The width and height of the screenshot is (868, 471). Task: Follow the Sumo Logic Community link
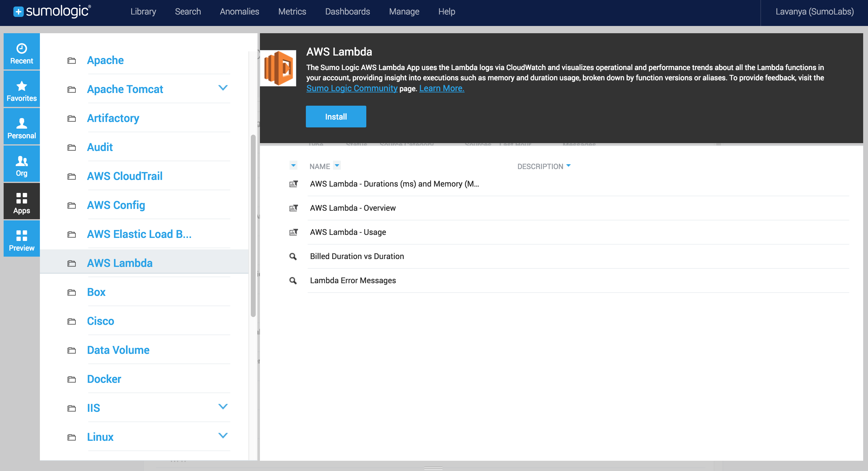coord(351,88)
